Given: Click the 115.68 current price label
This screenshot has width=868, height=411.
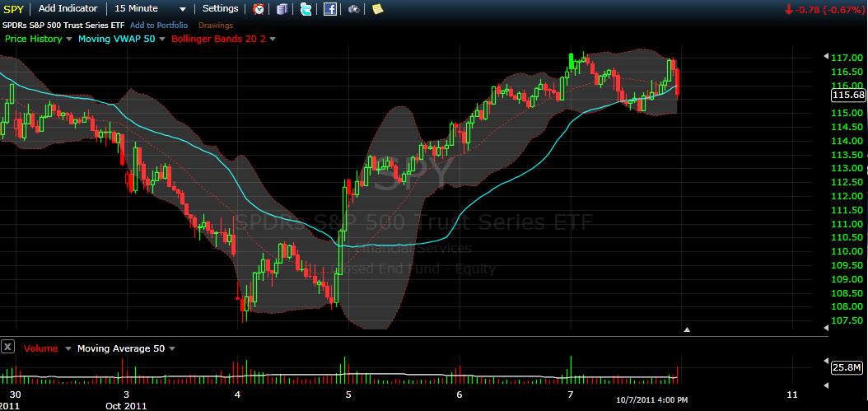Looking at the screenshot, I should point(848,96).
